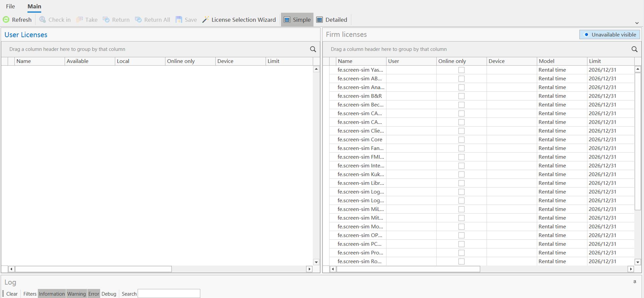This screenshot has height=298, width=644.
Task: Check Online only for fe.screen-sim Core row
Action: coord(461,140)
